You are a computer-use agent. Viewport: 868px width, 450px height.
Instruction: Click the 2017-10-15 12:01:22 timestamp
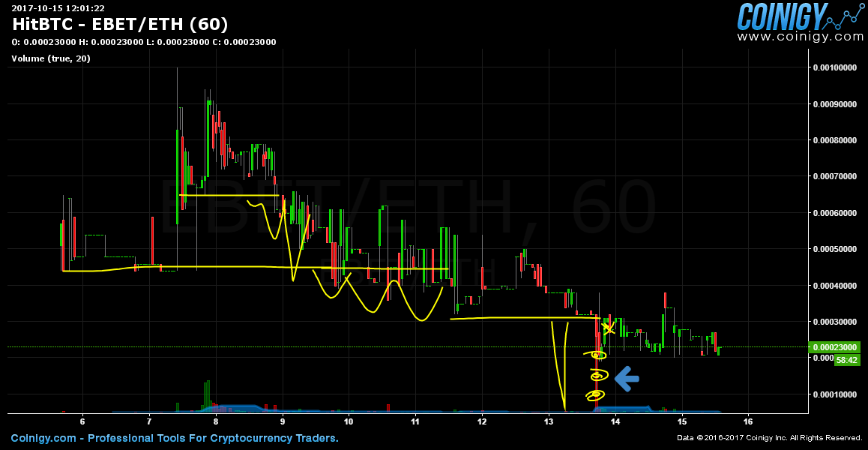[x=58, y=8]
